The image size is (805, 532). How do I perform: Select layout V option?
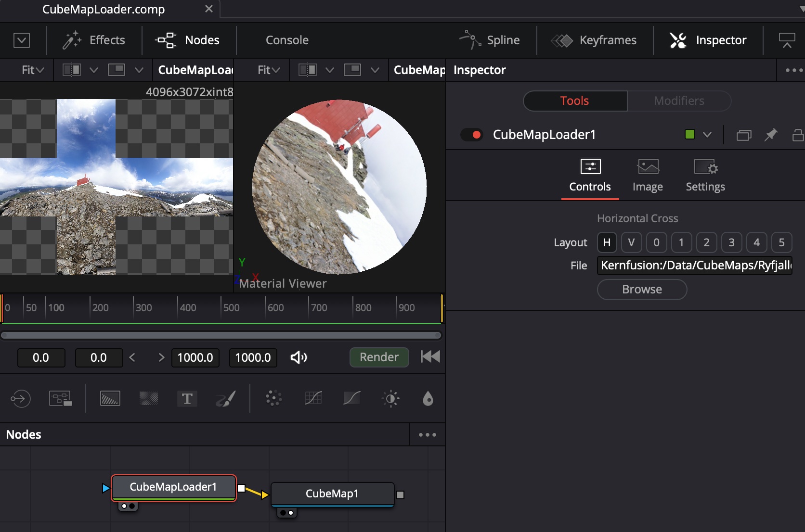631,242
